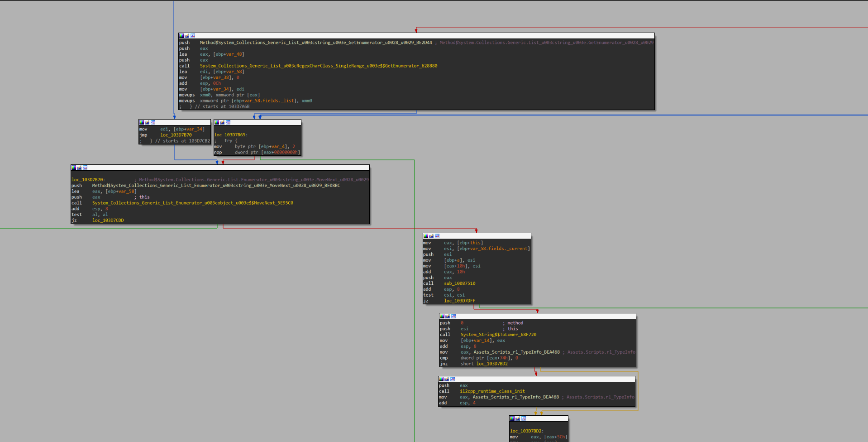868x442 pixels.
Task: Edit comment on the GetEnumerator node
Action: pos(187,36)
